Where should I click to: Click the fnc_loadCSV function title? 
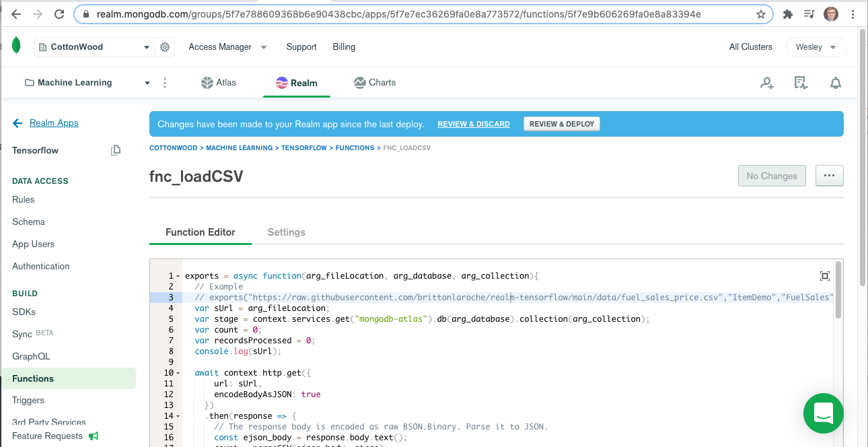pos(196,176)
